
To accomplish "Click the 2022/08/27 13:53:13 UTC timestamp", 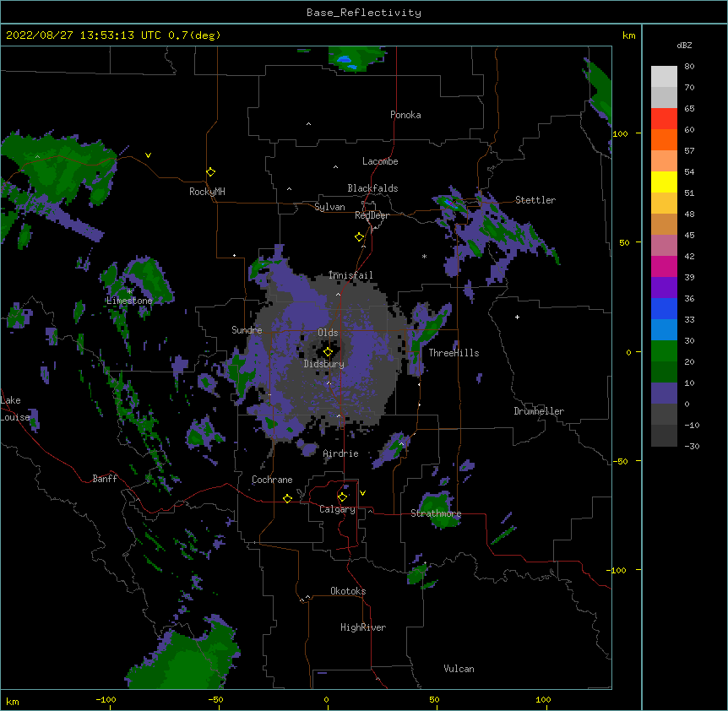I will (84, 35).
